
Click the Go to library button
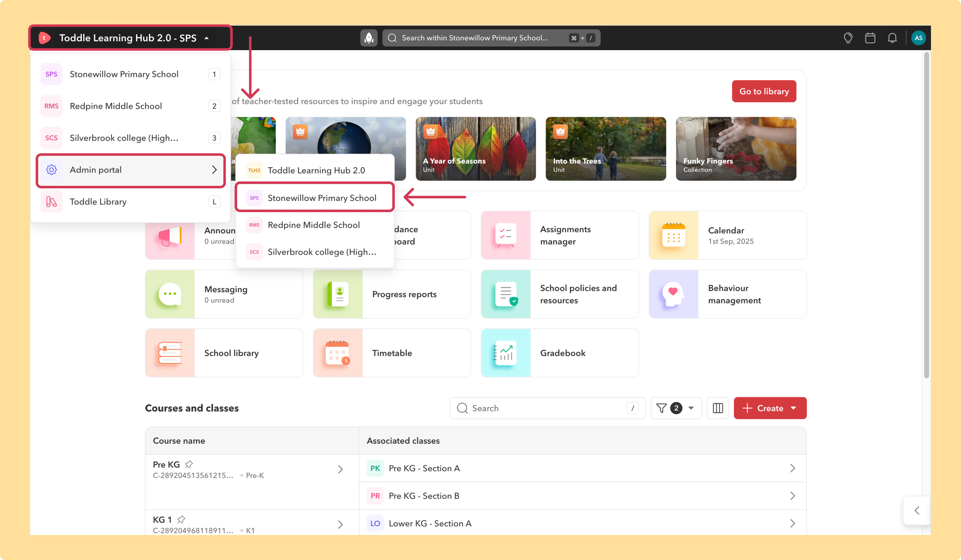click(764, 91)
